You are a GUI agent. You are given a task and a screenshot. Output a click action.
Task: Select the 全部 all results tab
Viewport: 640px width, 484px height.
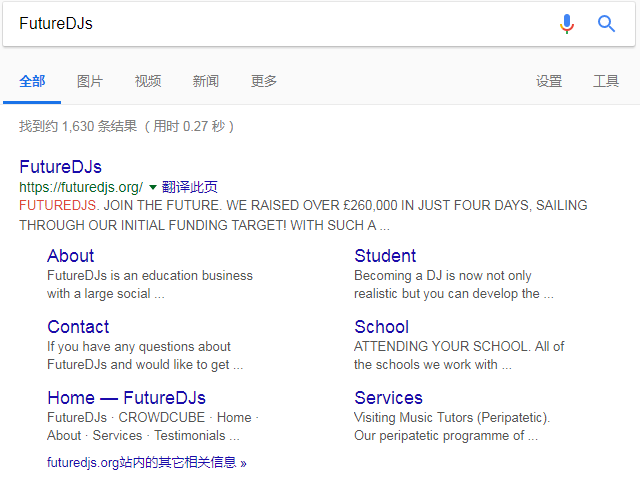click(x=32, y=81)
